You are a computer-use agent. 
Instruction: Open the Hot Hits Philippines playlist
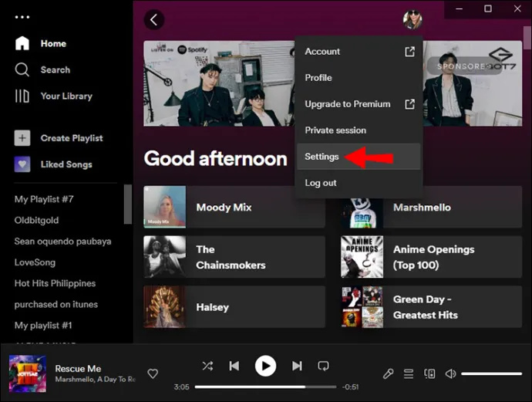(55, 283)
